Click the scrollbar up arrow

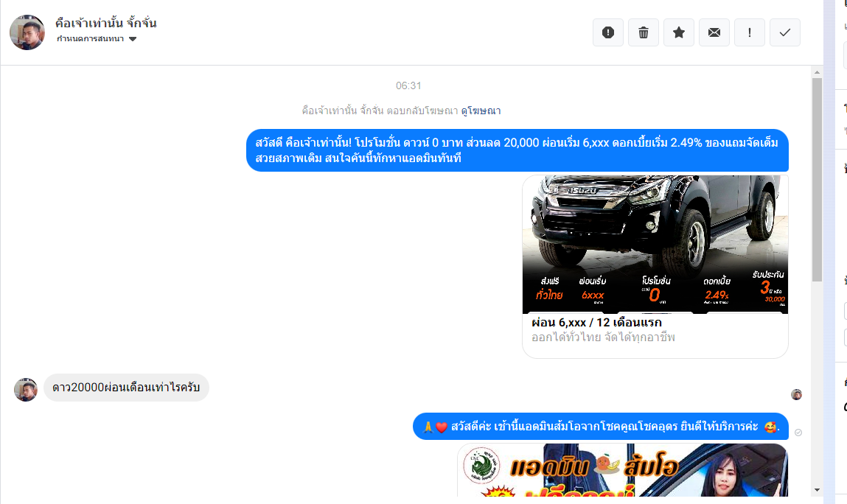[817, 72]
